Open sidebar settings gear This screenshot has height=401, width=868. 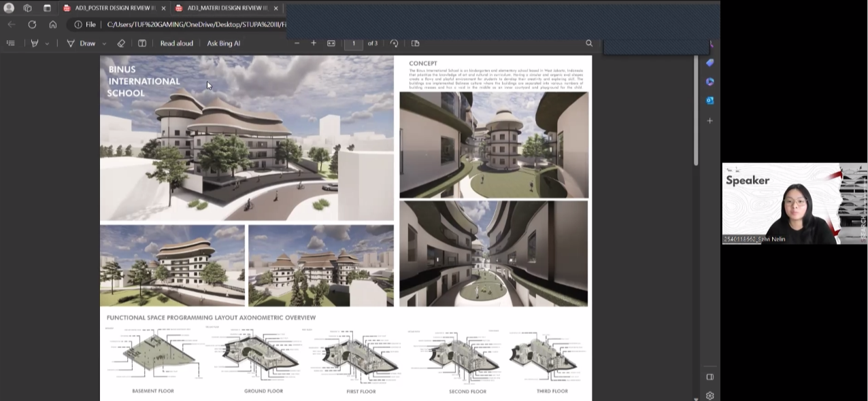[x=710, y=396]
